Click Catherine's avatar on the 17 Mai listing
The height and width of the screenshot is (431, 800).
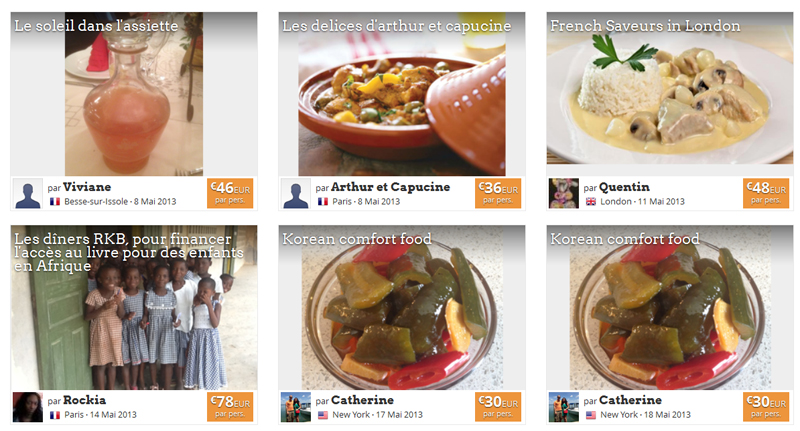point(295,407)
